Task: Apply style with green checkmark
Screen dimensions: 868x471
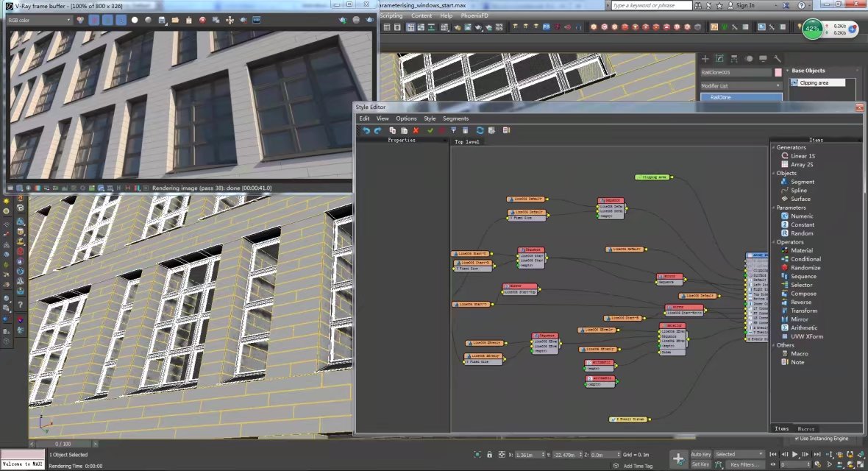Action: (x=430, y=130)
